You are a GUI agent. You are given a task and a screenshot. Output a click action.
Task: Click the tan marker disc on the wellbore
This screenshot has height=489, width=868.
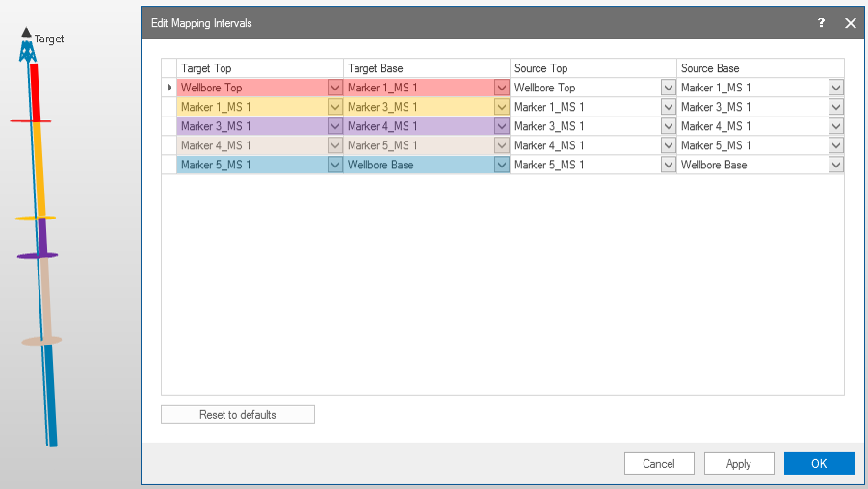(x=41, y=341)
